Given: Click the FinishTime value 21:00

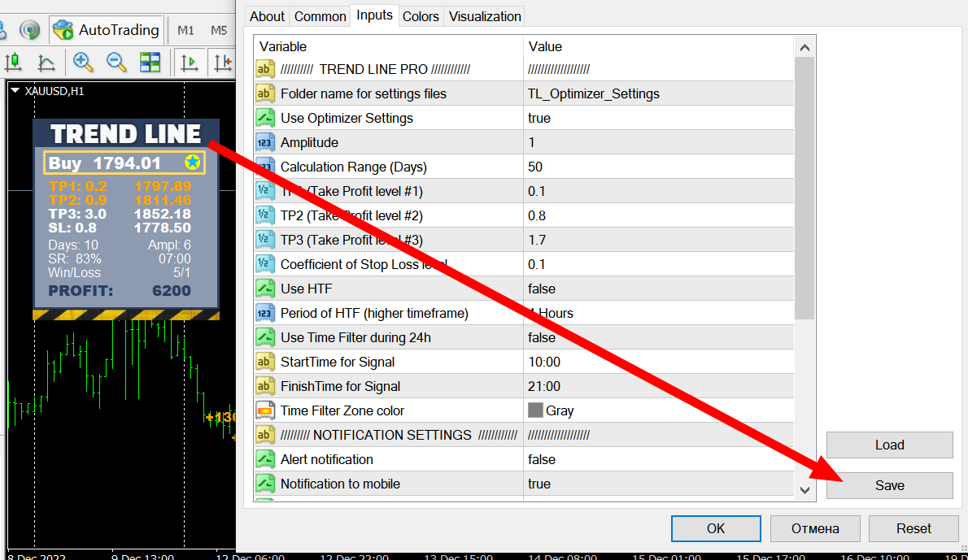Looking at the screenshot, I should tap(658, 386).
